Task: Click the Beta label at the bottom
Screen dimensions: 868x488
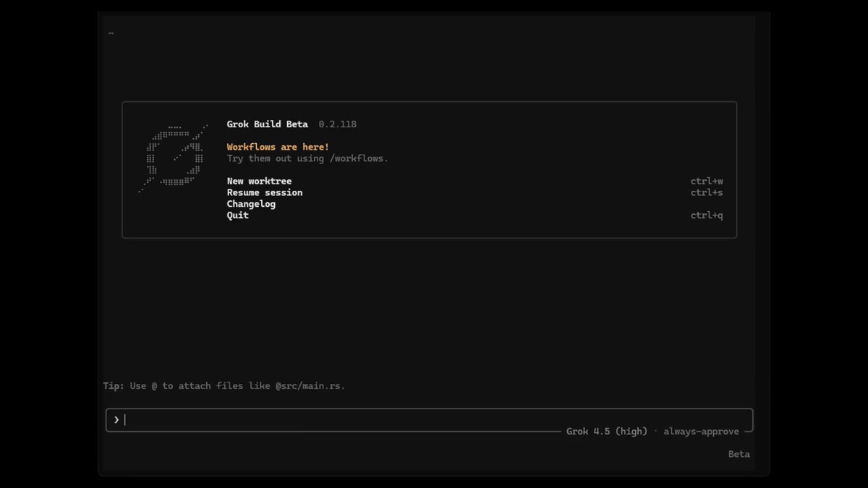Action: tap(739, 454)
